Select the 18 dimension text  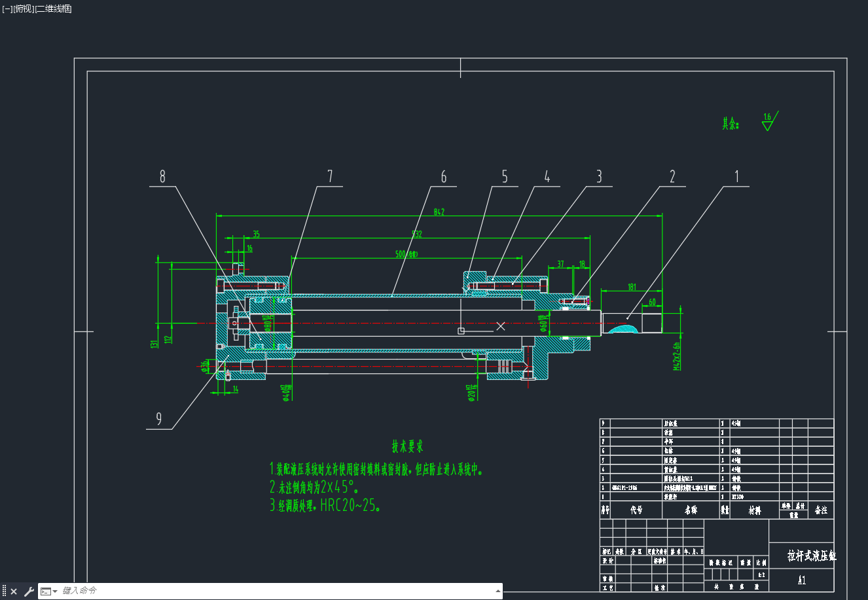click(582, 265)
